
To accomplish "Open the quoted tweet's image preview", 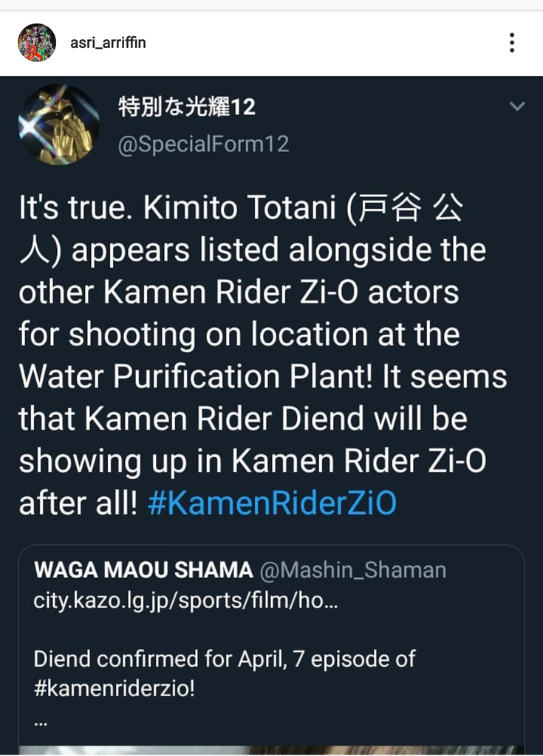I will (271, 749).
